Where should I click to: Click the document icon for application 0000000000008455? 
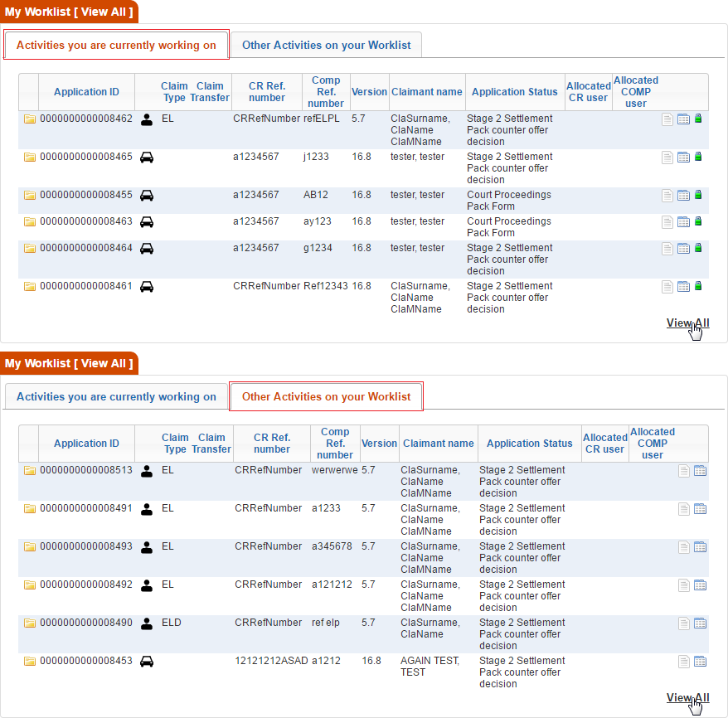click(667, 195)
